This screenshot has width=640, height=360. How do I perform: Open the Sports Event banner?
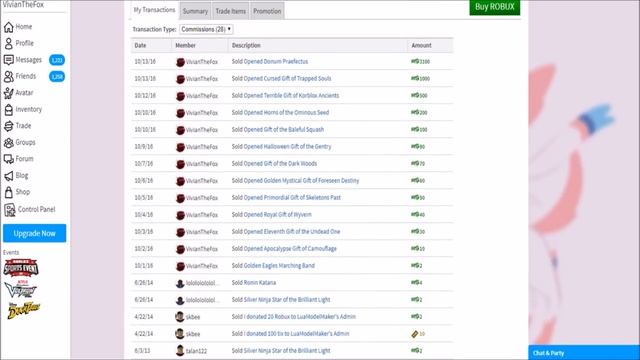click(x=21, y=268)
